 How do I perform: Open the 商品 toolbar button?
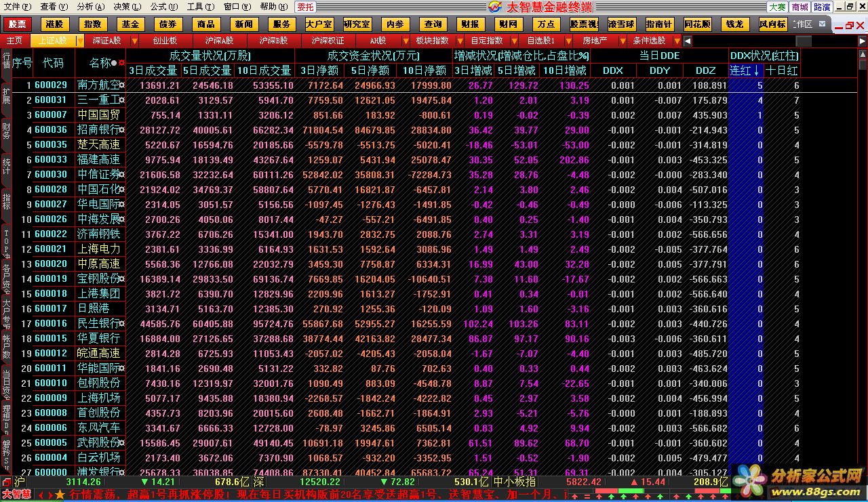(x=206, y=24)
